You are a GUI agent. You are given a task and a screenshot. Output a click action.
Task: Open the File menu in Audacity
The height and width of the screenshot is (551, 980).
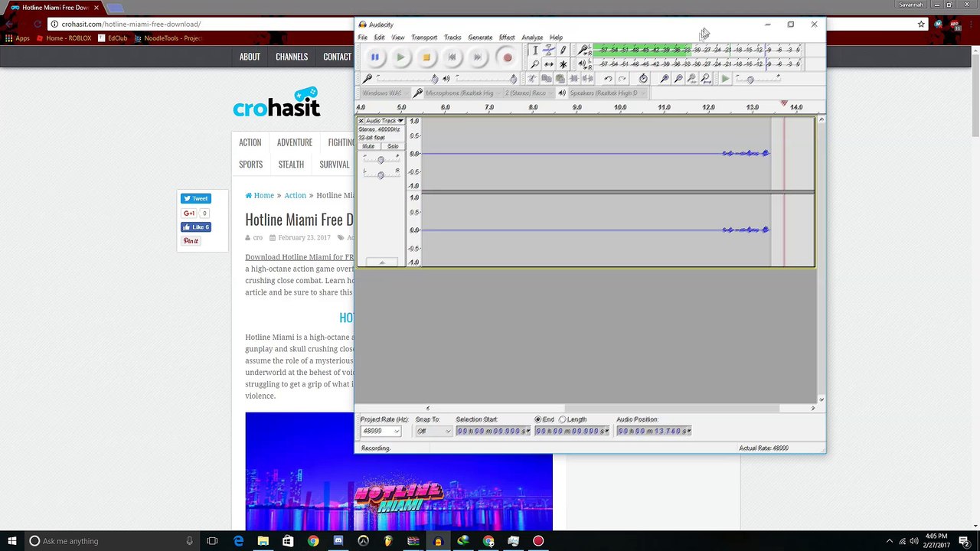[363, 37]
